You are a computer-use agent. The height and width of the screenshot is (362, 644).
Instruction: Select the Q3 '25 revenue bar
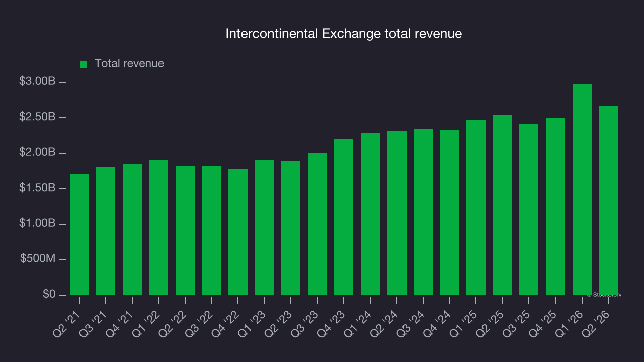click(529, 210)
